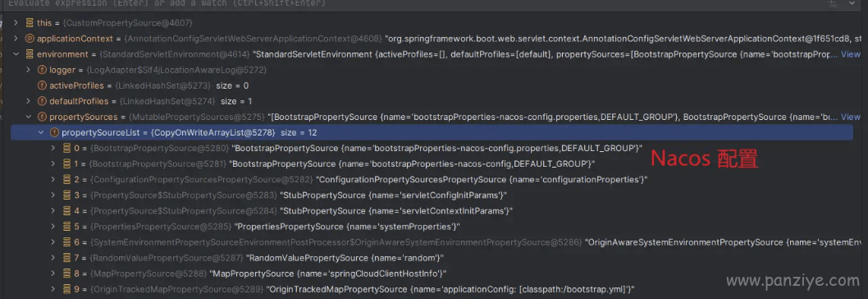Click the 'this' object variable icon
The image size is (868, 299).
pos(30,23)
